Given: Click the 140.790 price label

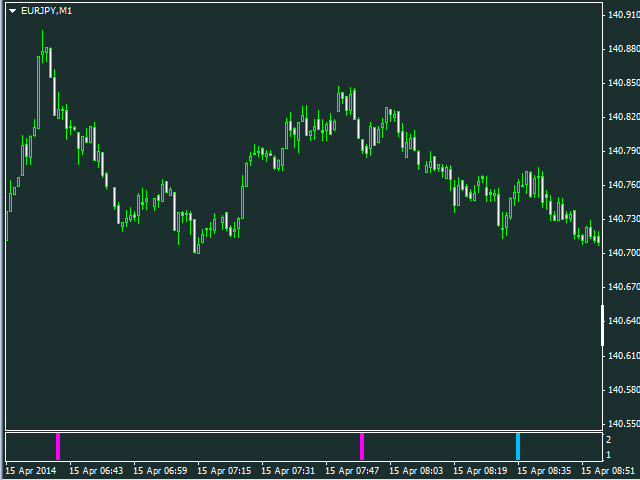Looking at the screenshot, I should coord(624,151).
